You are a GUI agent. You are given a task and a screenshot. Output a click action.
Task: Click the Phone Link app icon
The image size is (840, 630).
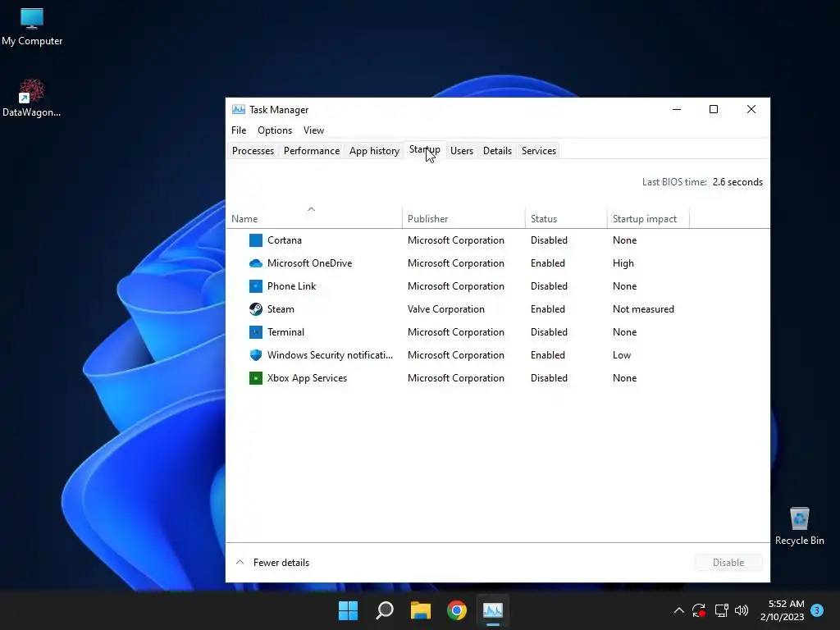[x=256, y=286]
